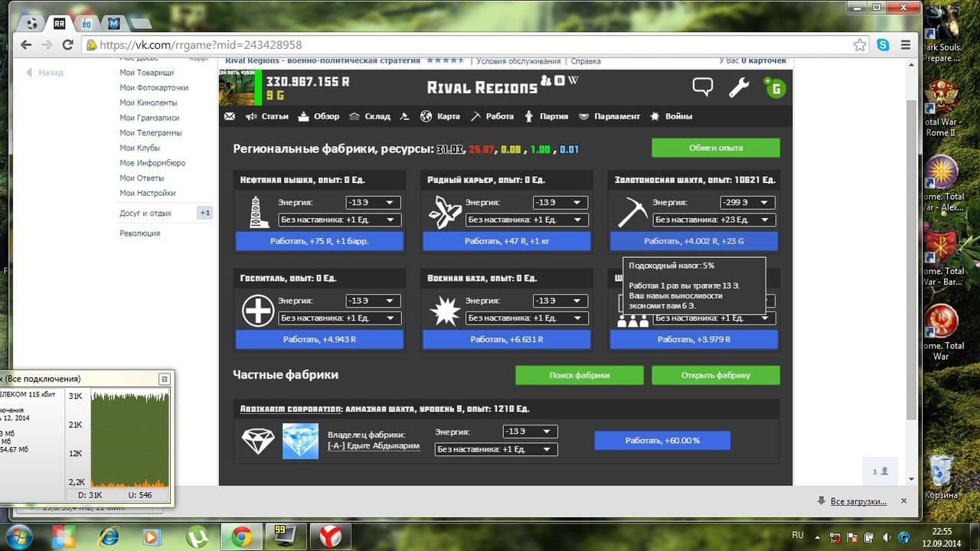Click Работать +75 R, +1 барр. button
The width and height of the screenshot is (980, 551).
click(319, 242)
